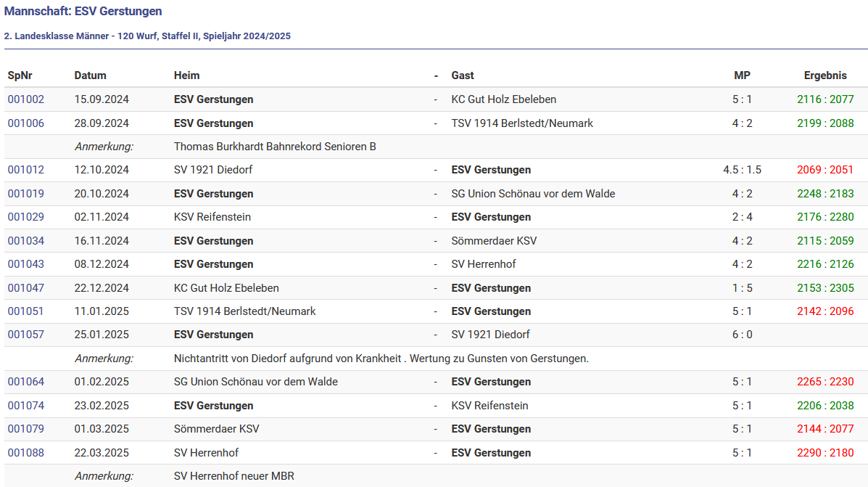Click the MP score 6 : 0
Image resolution: width=868 pixels, height=487 pixels.
(743, 335)
